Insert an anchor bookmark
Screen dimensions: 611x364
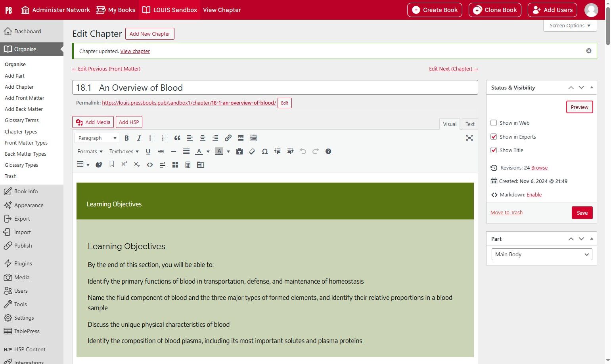tap(112, 164)
